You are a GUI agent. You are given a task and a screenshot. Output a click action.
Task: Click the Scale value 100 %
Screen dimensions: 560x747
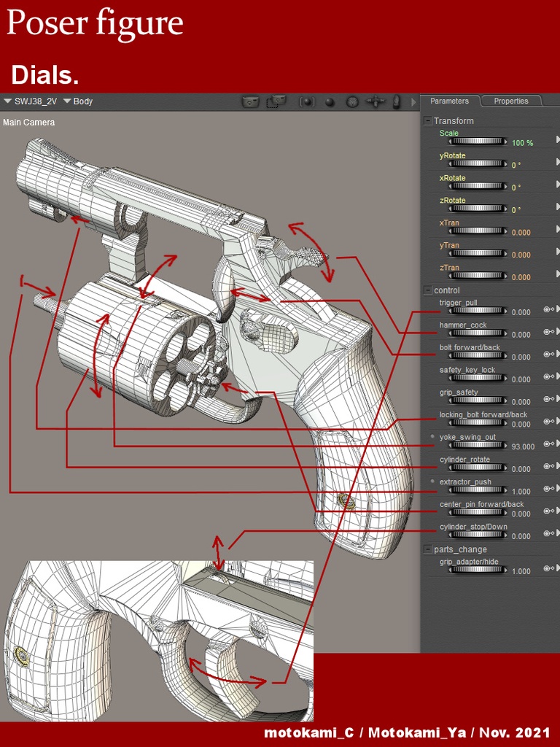[x=522, y=143]
